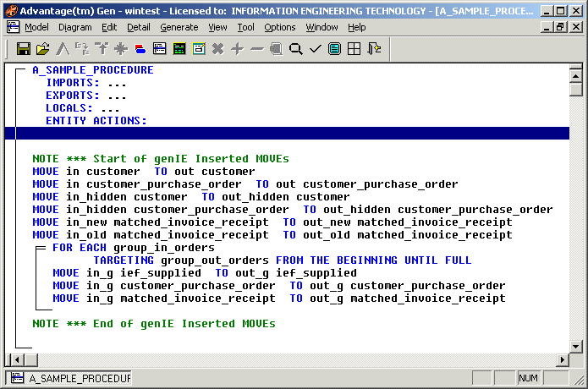Click the plus sign toolbar icon
The image size is (588, 389).
click(238, 49)
